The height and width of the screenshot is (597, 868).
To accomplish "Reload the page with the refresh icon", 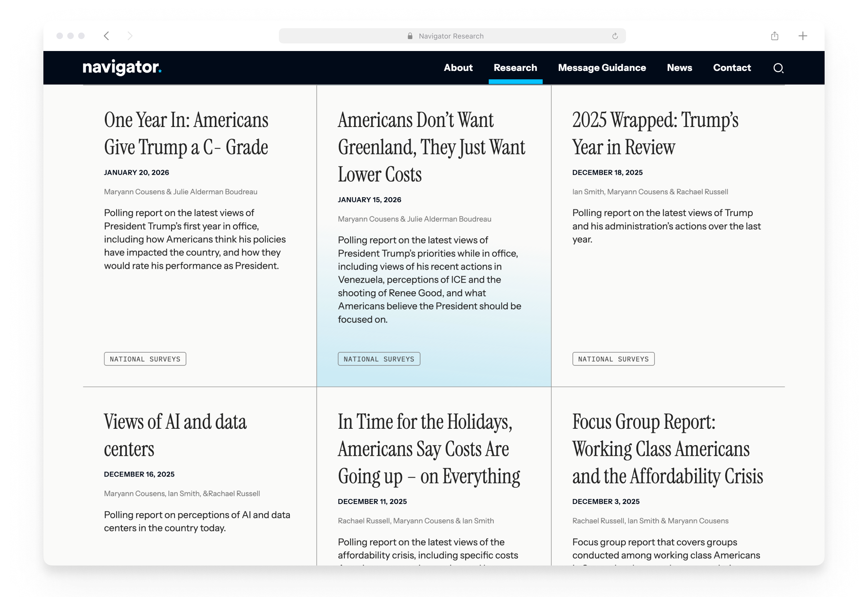I will click(x=615, y=36).
